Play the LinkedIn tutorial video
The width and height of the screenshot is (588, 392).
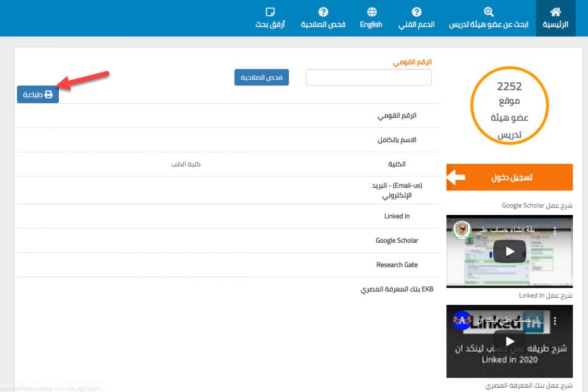(x=509, y=341)
